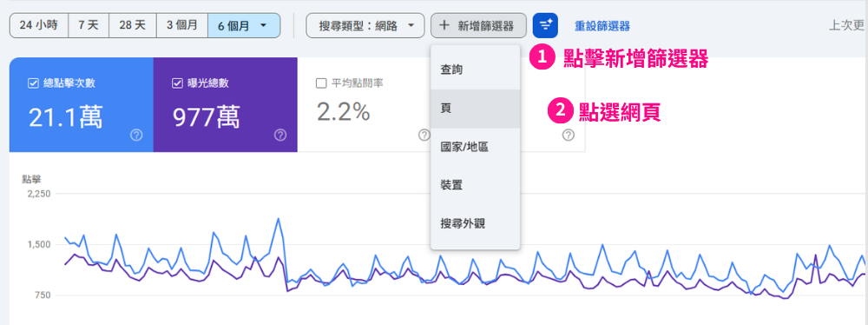Select the 3 個月 date range
868x325 pixels.
(182, 25)
